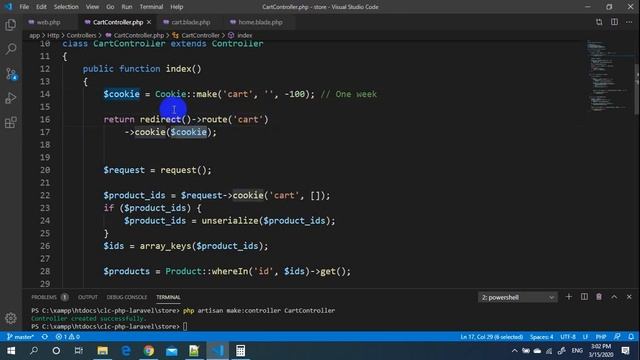Synchronize changes from the status bar
Viewport: 640px width, 360px height.
(x=45, y=337)
